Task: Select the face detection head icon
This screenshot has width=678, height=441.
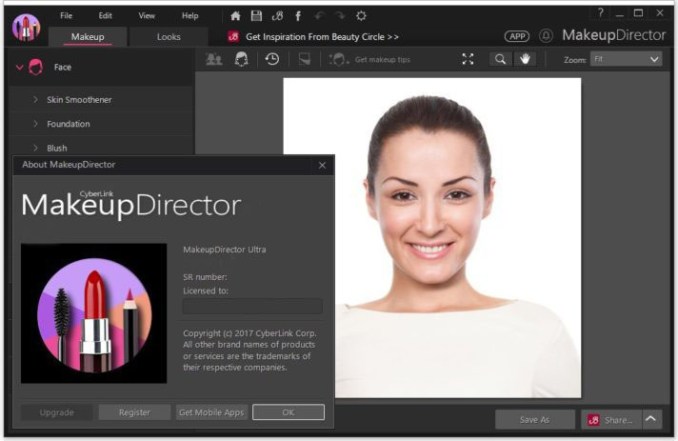Action: (241, 59)
